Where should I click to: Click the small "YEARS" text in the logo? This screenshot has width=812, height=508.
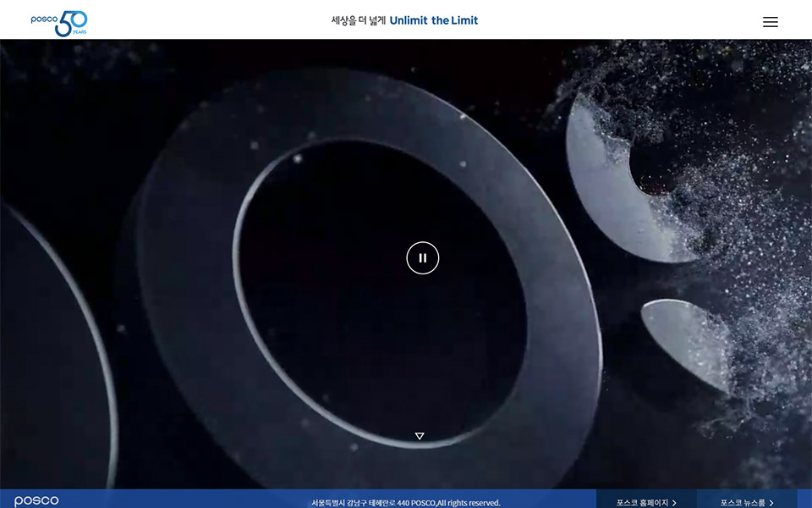80,32
